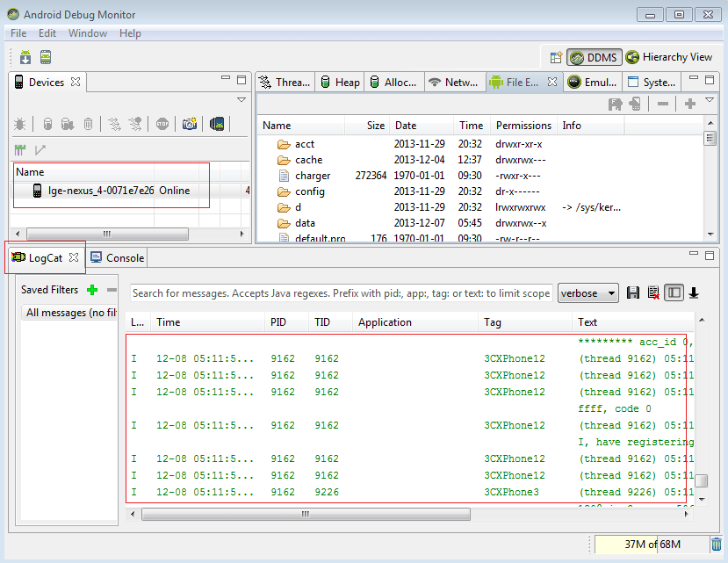Open the Window menu

88,33
